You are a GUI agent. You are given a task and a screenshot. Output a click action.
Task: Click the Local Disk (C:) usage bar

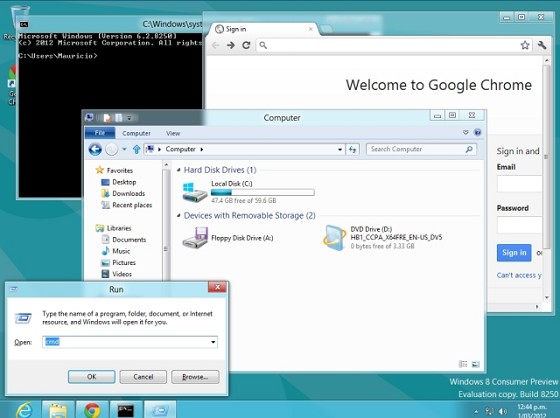[x=262, y=192]
